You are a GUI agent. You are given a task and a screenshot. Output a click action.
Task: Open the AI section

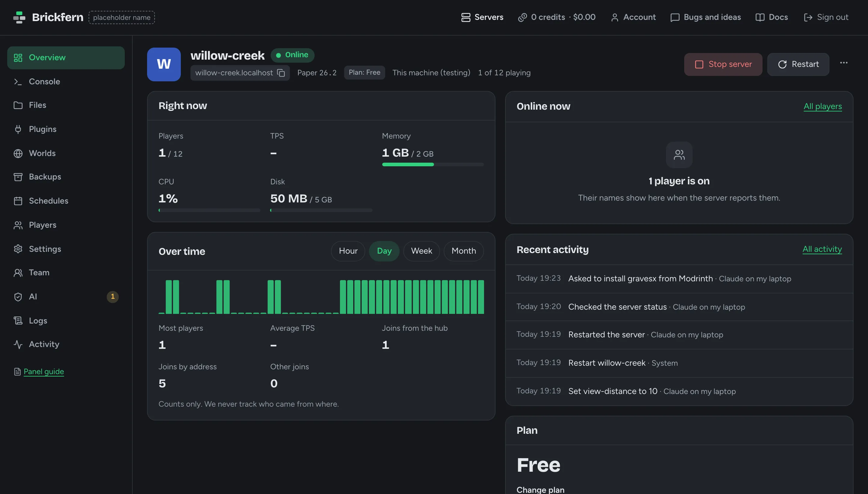click(66, 296)
